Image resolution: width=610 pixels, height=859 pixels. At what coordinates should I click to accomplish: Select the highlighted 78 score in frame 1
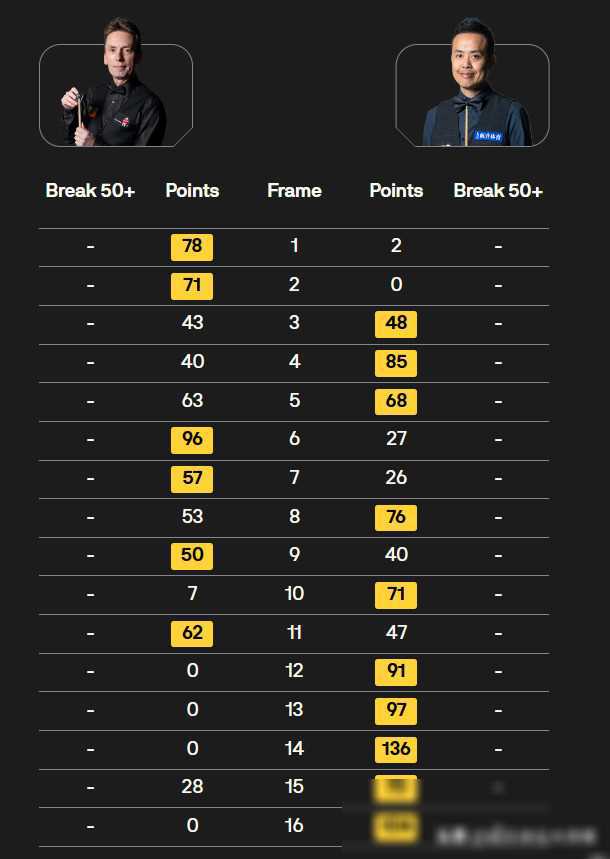(x=192, y=247)
